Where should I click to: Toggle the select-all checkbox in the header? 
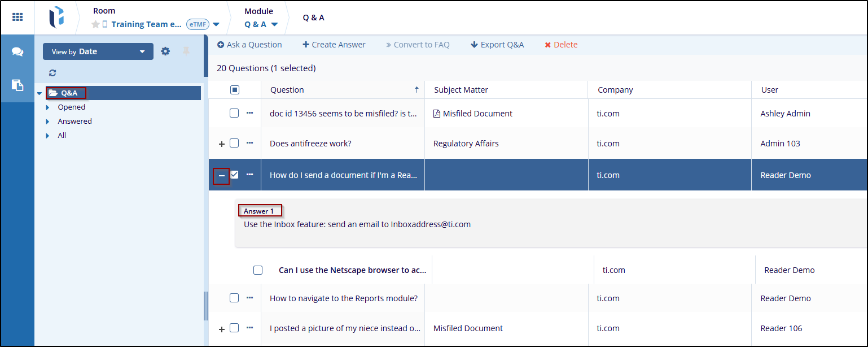[x=235, y=90]
